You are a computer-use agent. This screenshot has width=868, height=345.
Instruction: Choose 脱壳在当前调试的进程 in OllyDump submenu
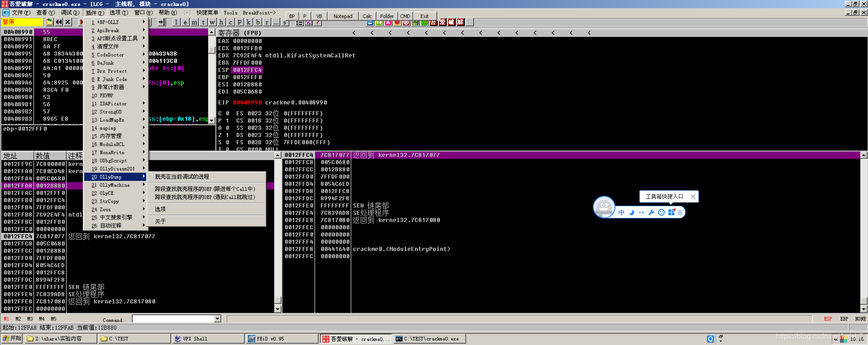coord(206,177)
